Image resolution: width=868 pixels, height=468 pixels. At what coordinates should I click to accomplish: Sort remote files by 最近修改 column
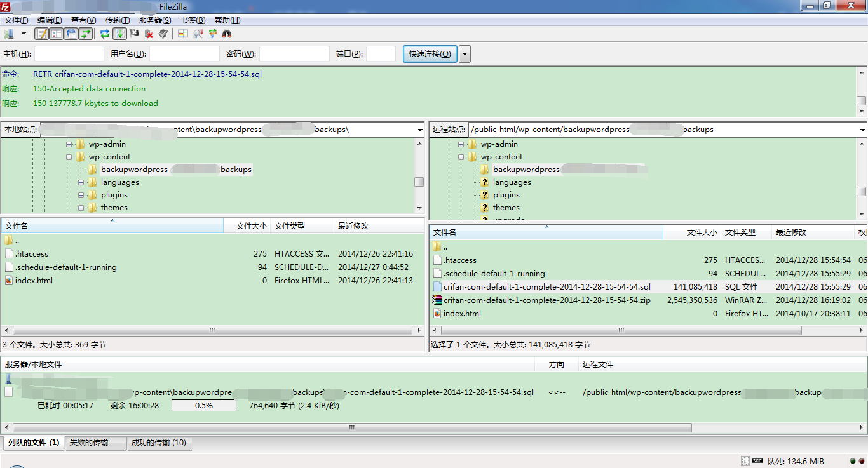812,232
